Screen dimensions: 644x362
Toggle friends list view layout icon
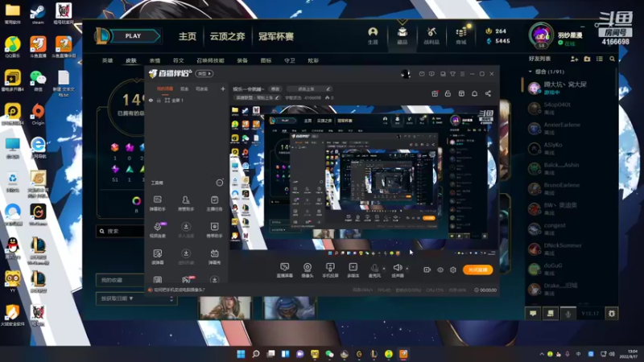tap(600, 59)
